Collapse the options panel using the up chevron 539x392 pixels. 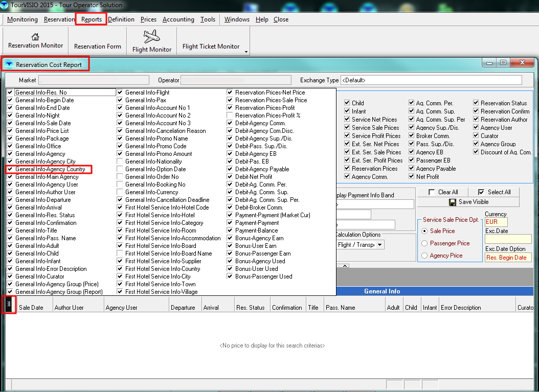tap(345, 266)
